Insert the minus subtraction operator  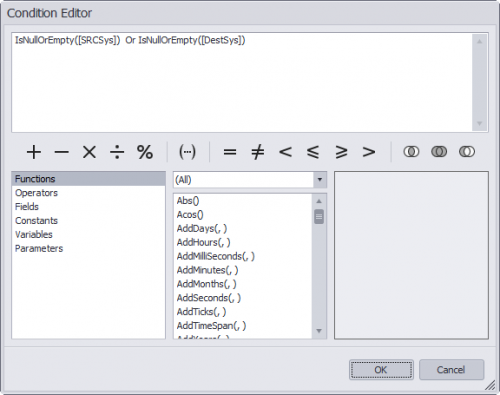pos(62,152)
